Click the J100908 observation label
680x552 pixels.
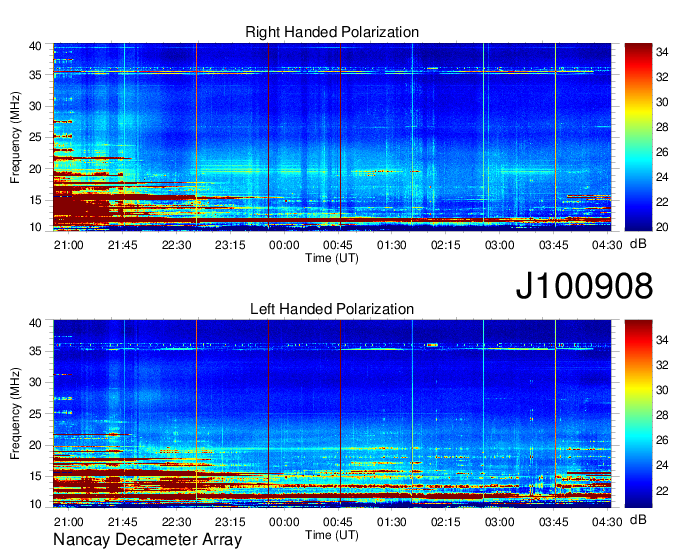(584, 286)
